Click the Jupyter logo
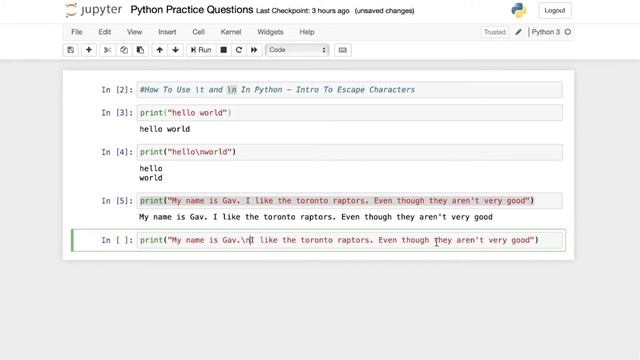This screenshot has width=640, height=360. pyautogui.click(x=93, y=10)
